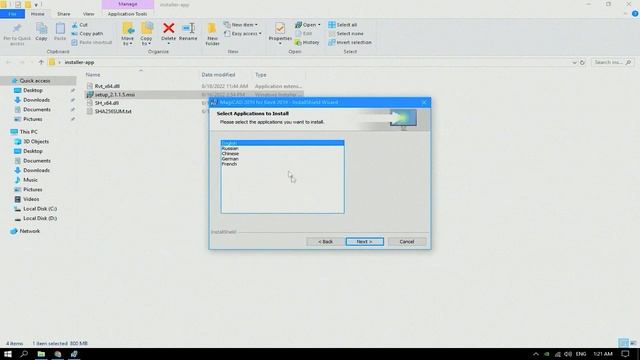The height and width of the screenshot is (360, 640).
Task: Refresh the installer-app folder view
Action: 582,62
